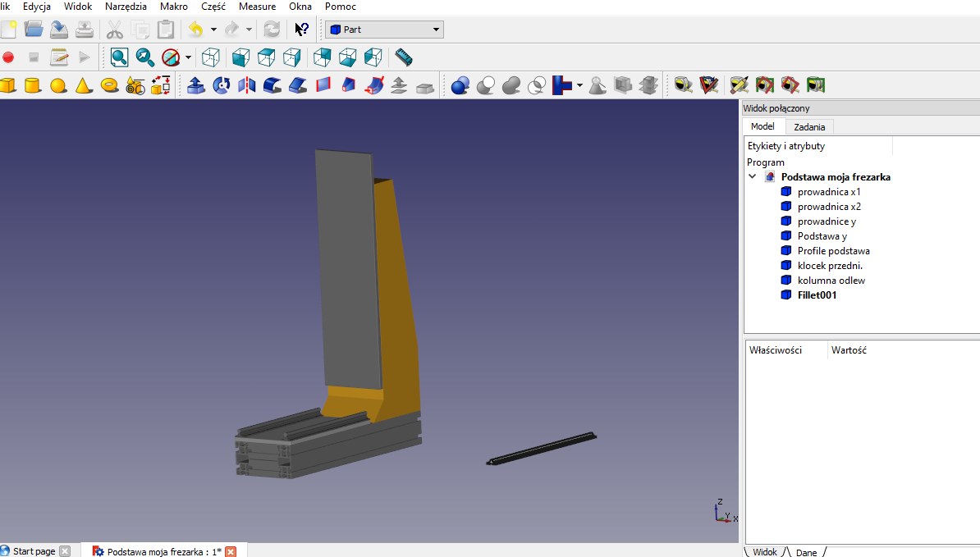Viewport: 980px width, 557px height.
Task: Switch to the Model tab
Action: coord(762,126)
